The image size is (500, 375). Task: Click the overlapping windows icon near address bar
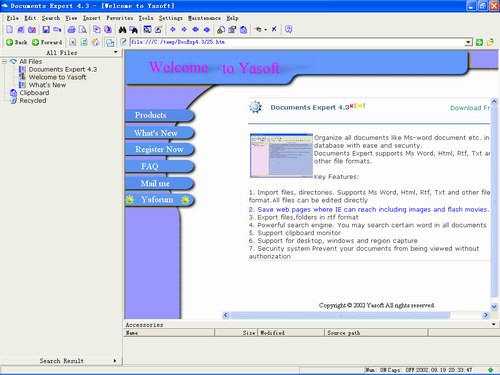[x=110, y=42]
